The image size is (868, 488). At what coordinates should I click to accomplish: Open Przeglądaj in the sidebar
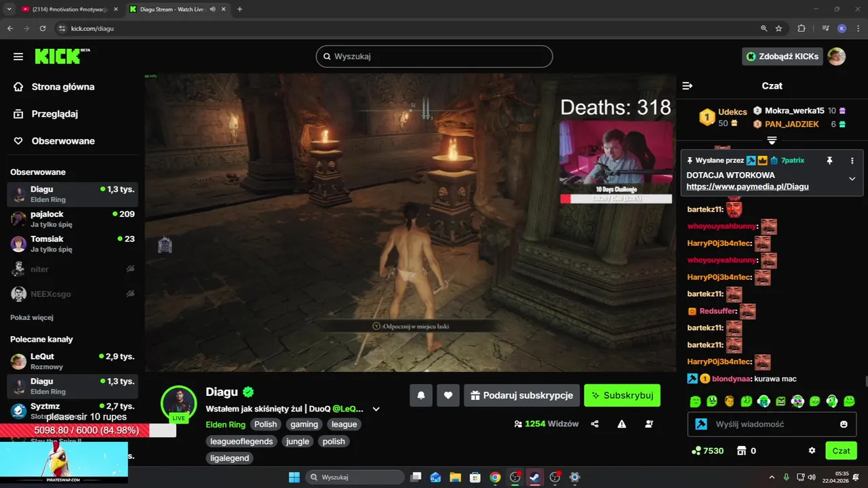[54, 114]
